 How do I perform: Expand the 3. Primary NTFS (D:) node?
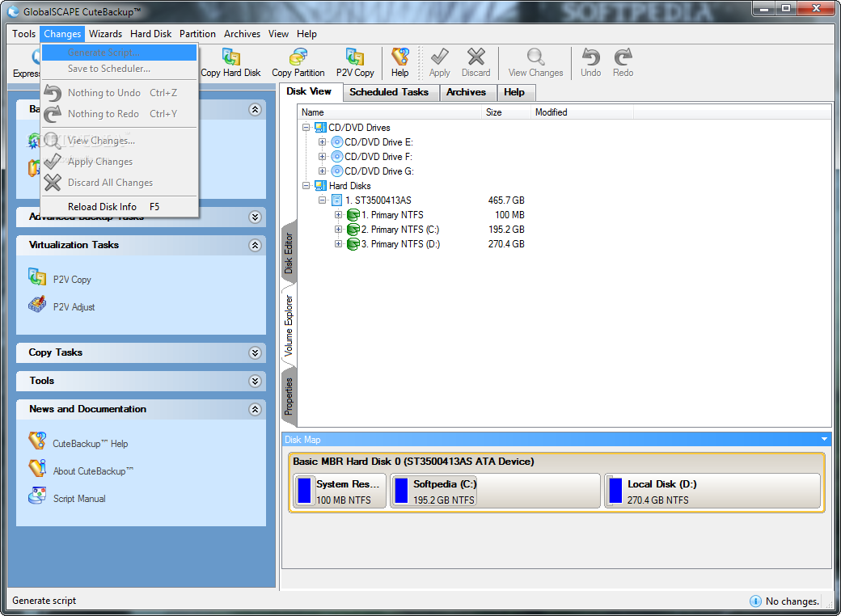[338, 244]
